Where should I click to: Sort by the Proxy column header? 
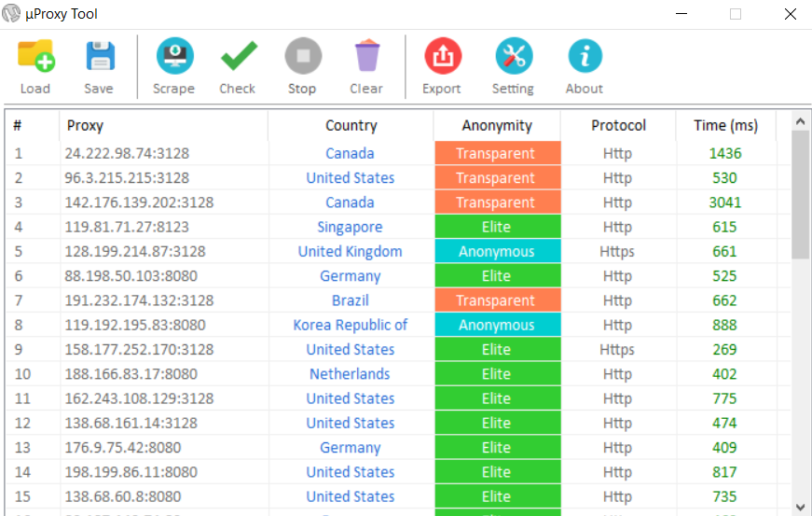pos(85,125)
